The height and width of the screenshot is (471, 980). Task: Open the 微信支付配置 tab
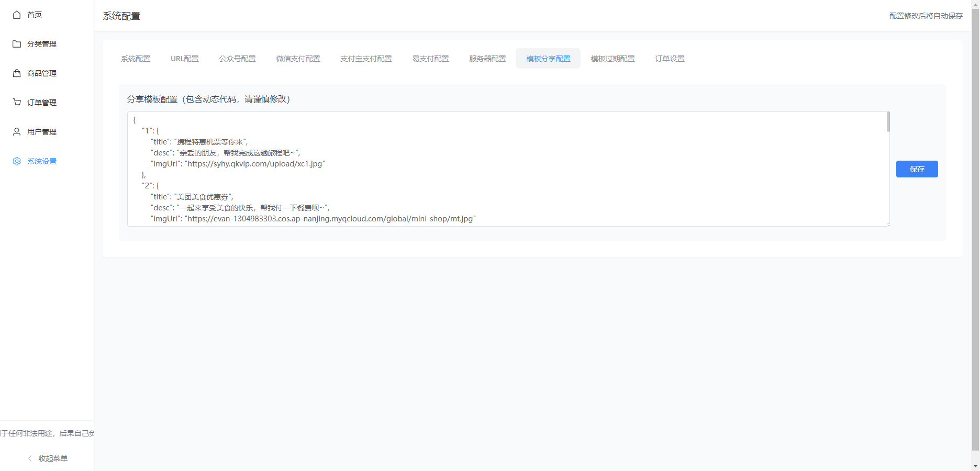pos(298,59)
